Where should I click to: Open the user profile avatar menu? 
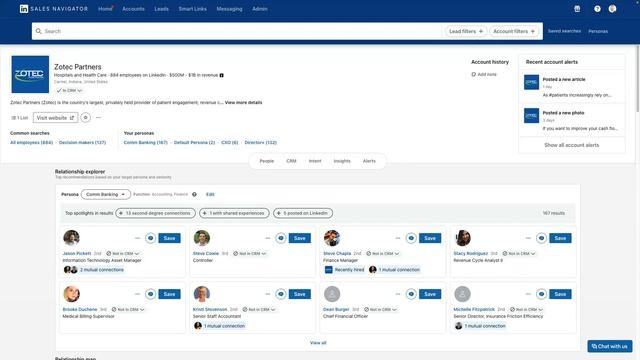[x=612, y=9]
